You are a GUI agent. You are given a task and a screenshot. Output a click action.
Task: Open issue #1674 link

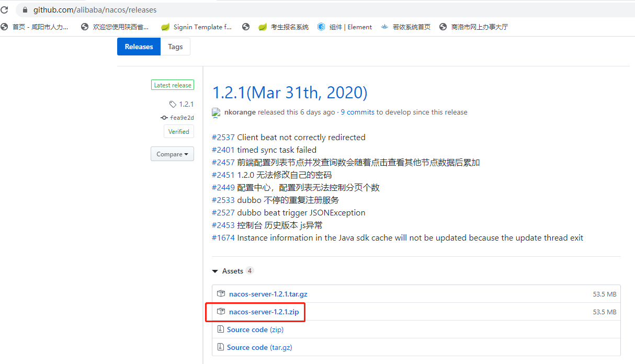point(223,238)
